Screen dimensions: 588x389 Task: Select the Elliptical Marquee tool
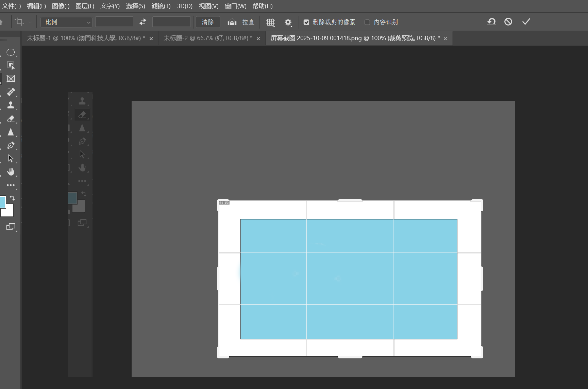11,52
